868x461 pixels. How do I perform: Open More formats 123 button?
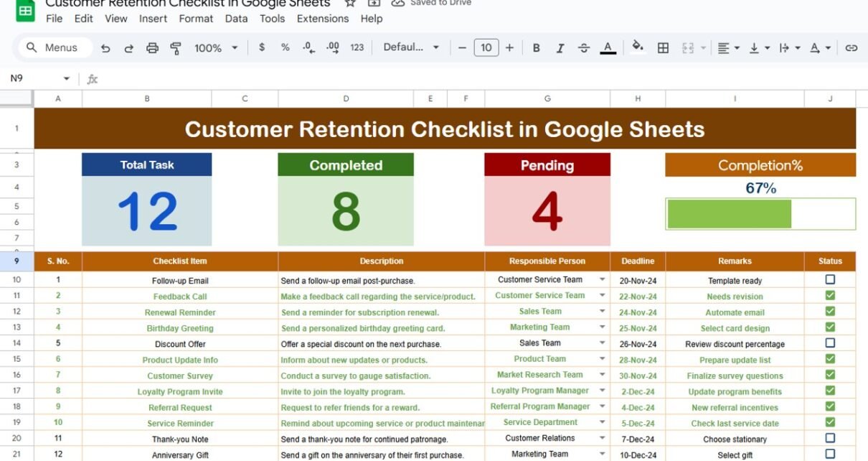pyautogui.click(x=357, y=47)
